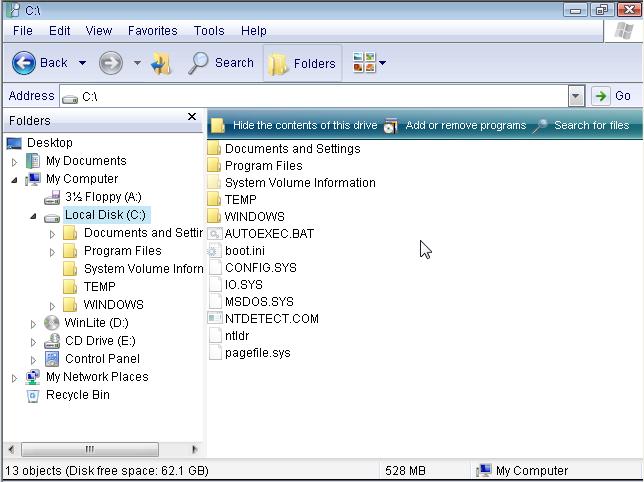Open the File menu

point(23,31)
